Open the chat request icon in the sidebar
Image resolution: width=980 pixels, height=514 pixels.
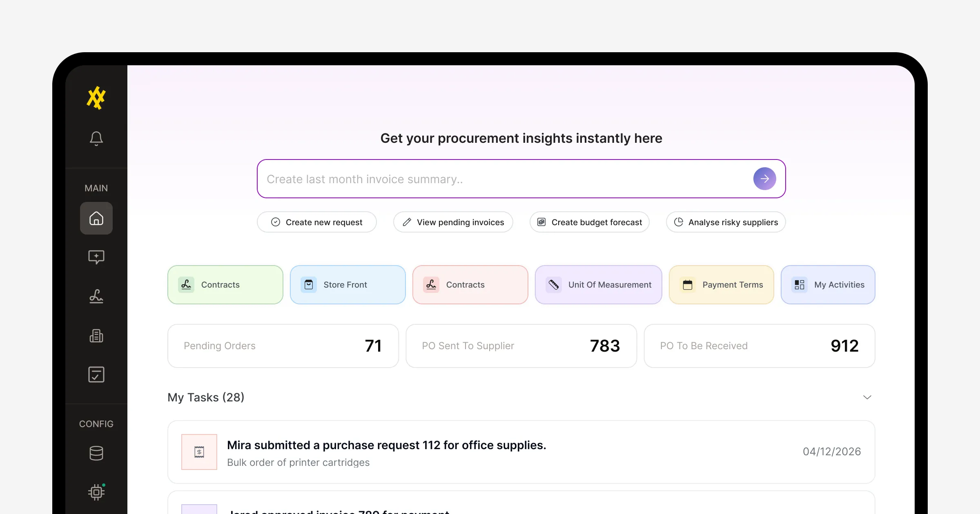[96, 257]
